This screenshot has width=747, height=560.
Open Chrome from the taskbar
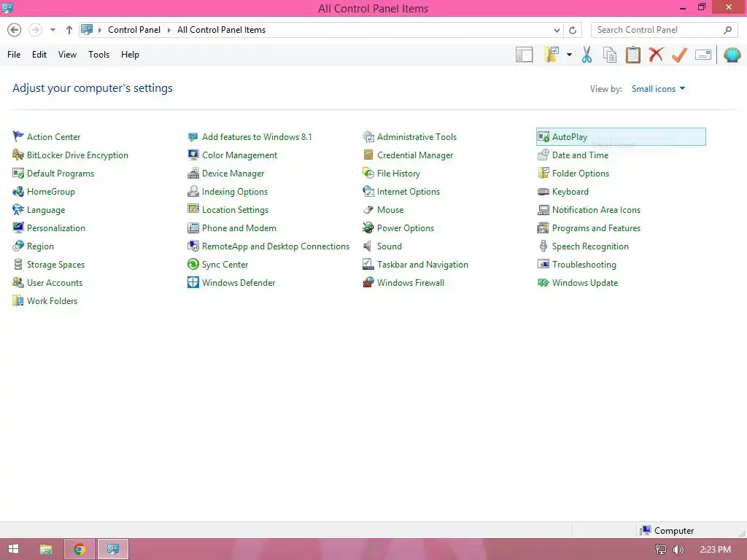click(x=80, y=549)
